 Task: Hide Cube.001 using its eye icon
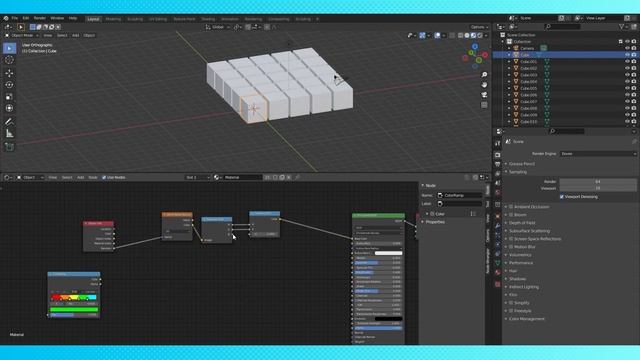coord(627,62)
